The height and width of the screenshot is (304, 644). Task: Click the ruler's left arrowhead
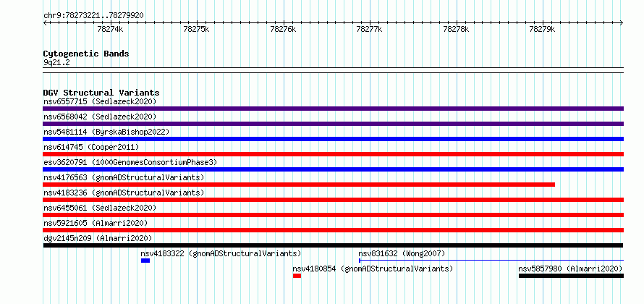45,23
